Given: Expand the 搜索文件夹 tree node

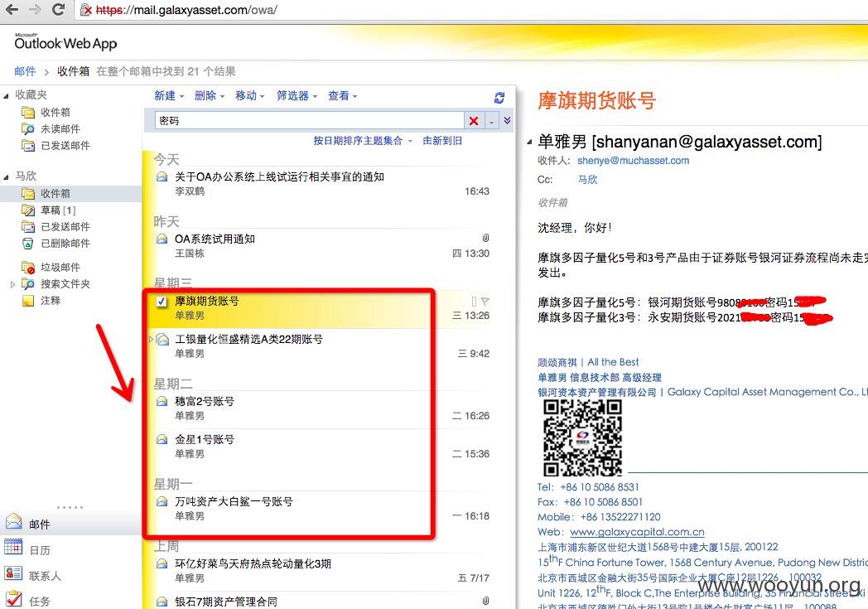Looking at the screenshot, I should 12,284.
